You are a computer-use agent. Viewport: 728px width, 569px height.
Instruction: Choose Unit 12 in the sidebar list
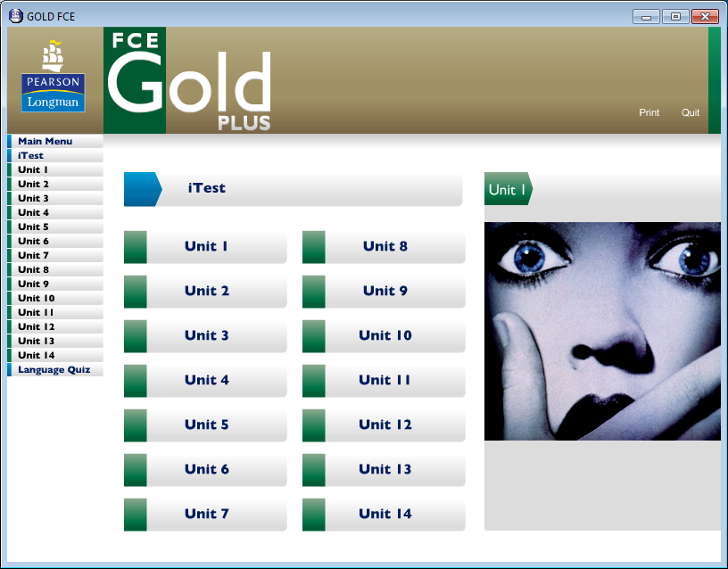point(36,326)
